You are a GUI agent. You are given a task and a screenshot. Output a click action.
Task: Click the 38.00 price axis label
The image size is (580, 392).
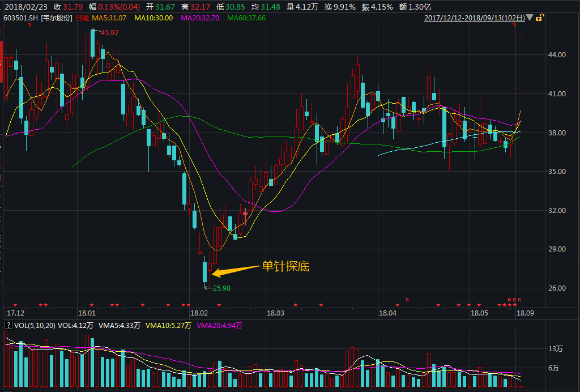point(557,133)
